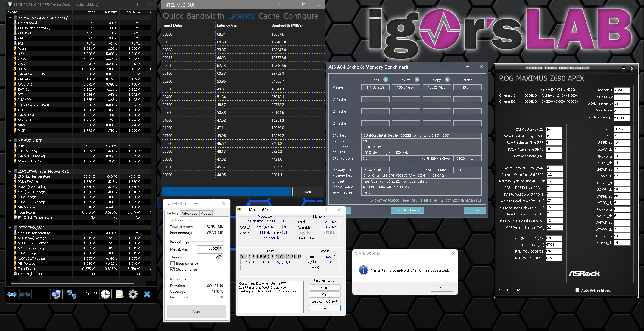644x331 pixels.
Task: Click the blue X icon in HWiNFO toolbar
Action: click(x=147, y=294)
